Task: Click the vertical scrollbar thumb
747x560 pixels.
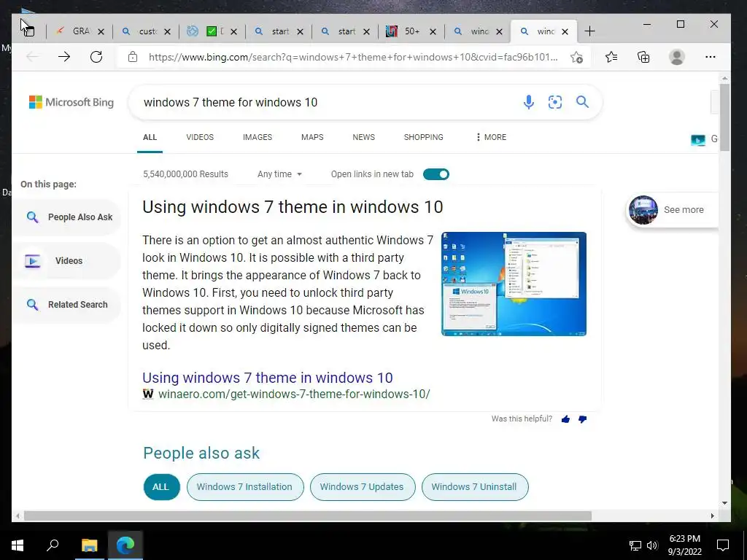Action: click(724, 117)
